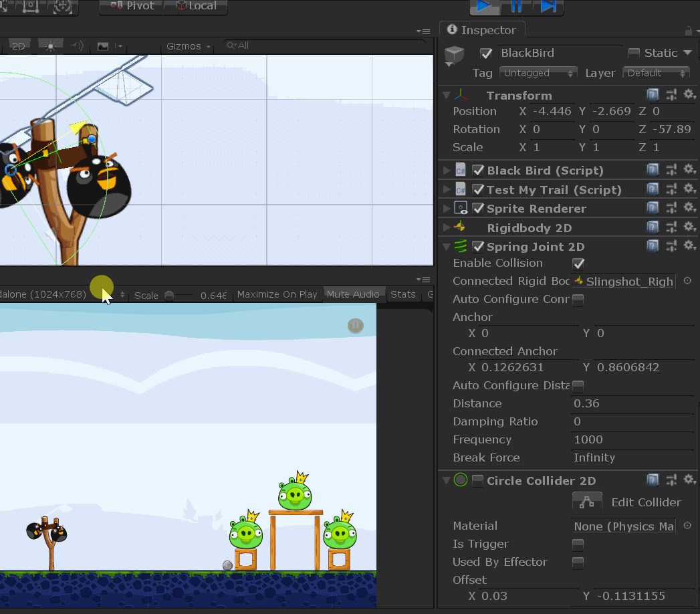Viewport: 700px width, 614px height.
Task: Open Transform help reference icon
Action: (653, 94)
